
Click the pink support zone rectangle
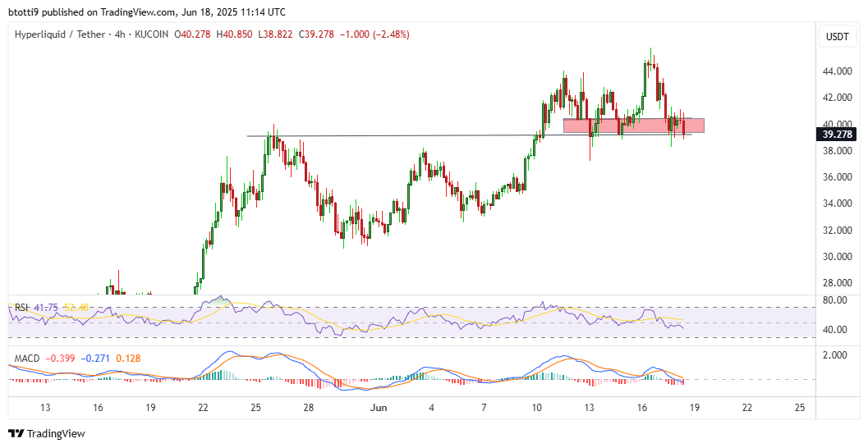pos(632,126)
